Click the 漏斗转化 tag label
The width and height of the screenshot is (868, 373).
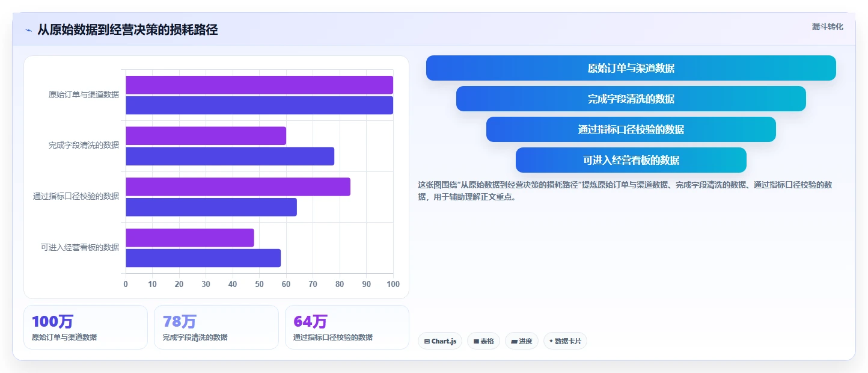[x=828, y=27]
